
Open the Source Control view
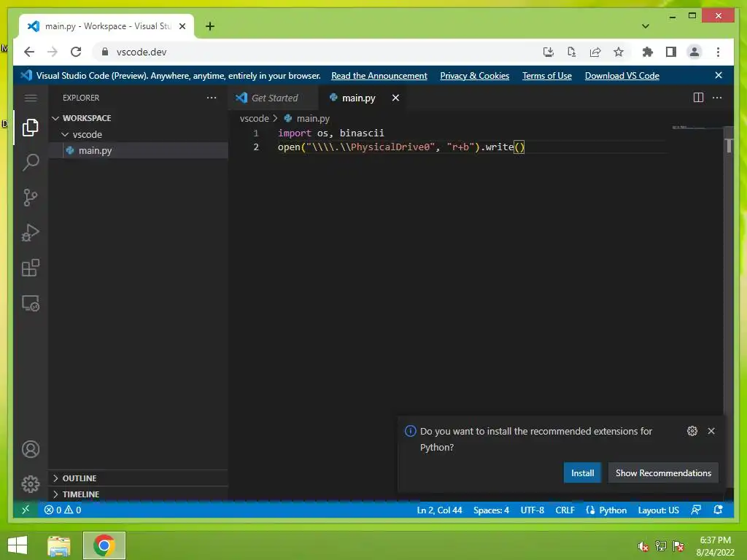pyautogui.click(x=31, y=197)
